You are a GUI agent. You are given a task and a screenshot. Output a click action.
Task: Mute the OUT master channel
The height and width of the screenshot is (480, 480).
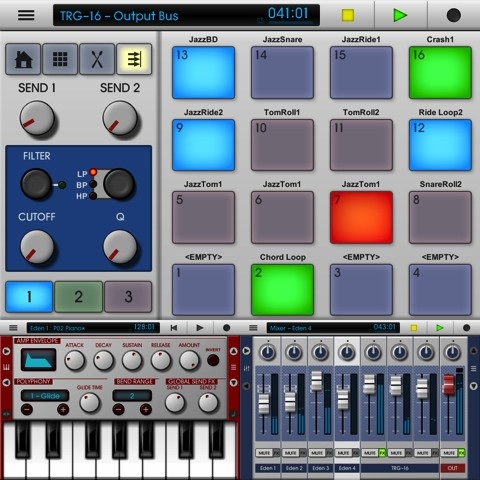pyautogui.click(x=449, y=453)
